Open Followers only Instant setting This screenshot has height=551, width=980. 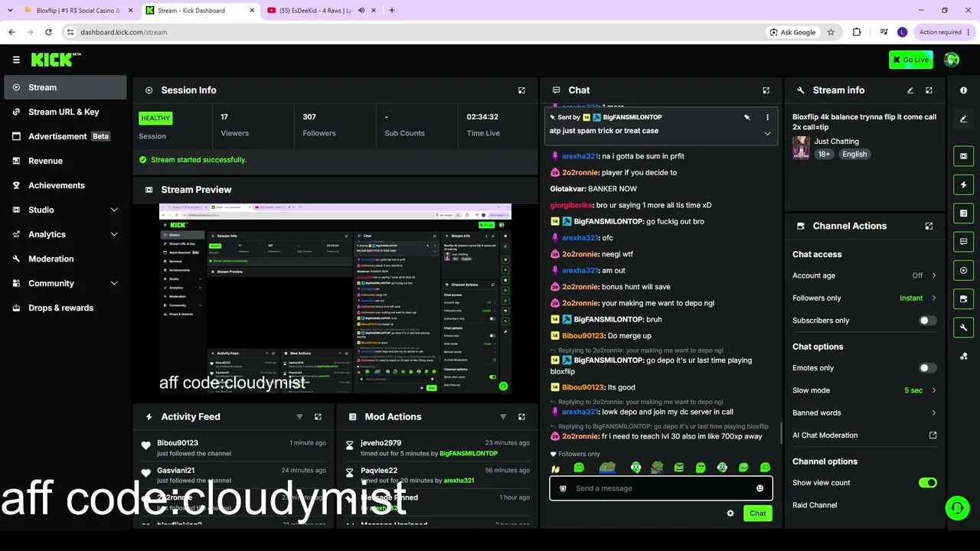point(917,298)
